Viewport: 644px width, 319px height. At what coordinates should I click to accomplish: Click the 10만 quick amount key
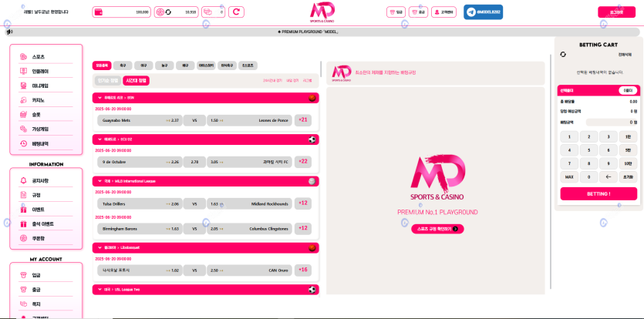(x=628, y=164)
